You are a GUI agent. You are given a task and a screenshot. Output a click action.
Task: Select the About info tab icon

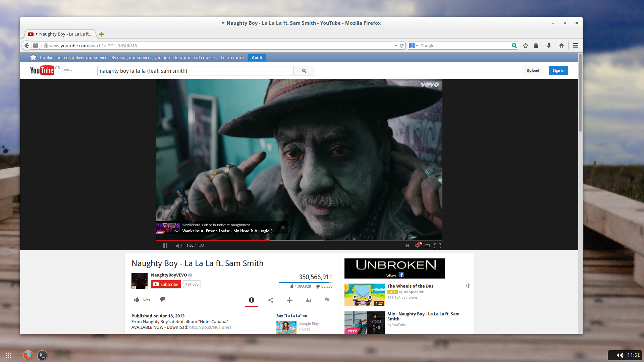pos(252,300)
